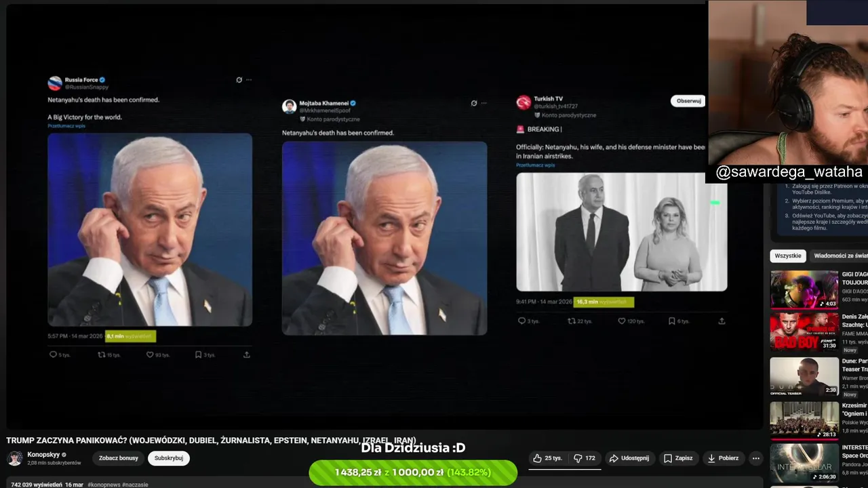This screenshot has width=868, height=488.
Task: Share the Turkish TV tweet
Action: 722,321
